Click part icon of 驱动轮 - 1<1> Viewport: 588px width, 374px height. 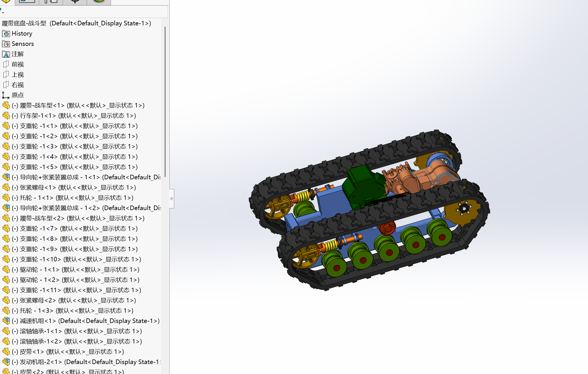click(6, 270)
